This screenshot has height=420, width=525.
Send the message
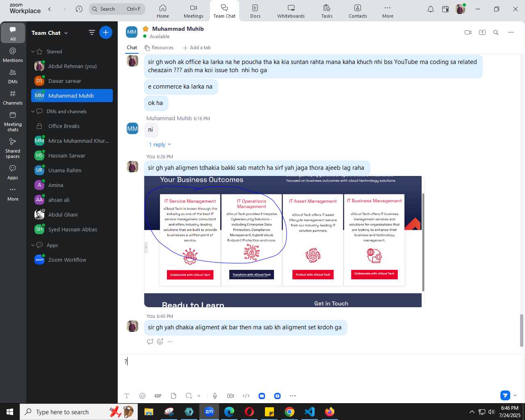505,395
